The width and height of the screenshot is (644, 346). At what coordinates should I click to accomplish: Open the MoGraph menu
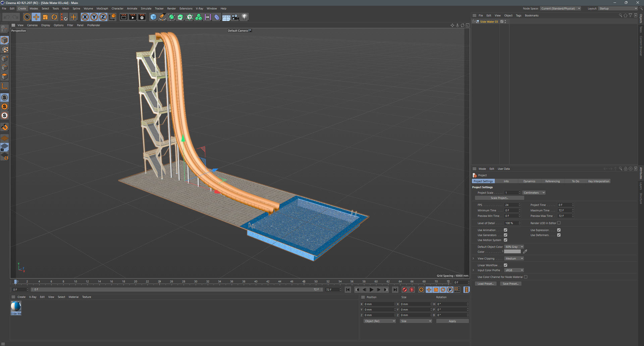point(102,8)
